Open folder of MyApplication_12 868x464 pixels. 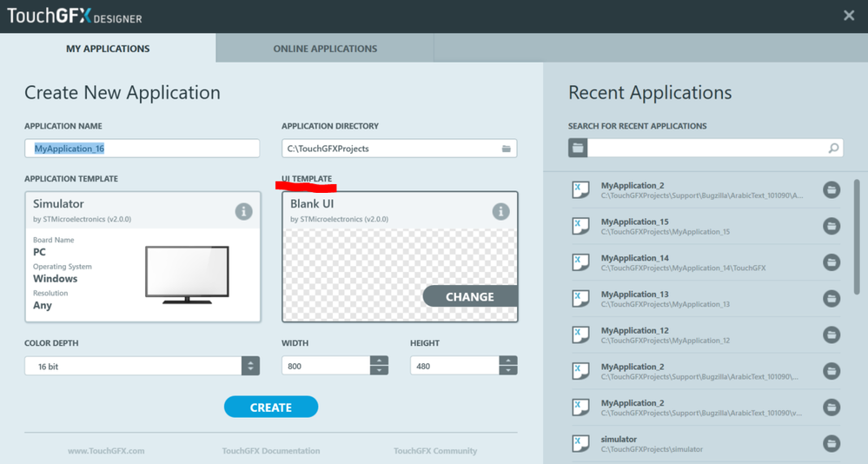coord(831,335)
